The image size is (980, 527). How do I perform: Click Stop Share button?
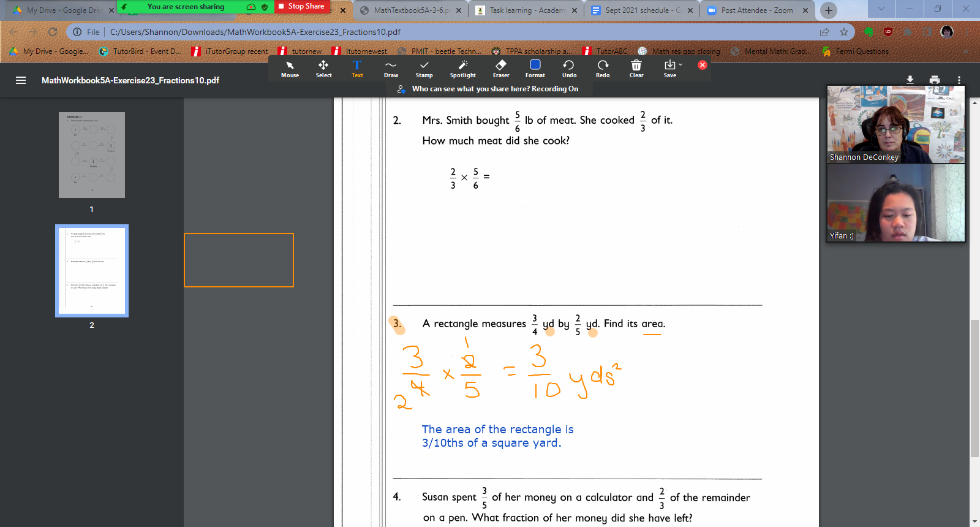click(x=301, y=6)
